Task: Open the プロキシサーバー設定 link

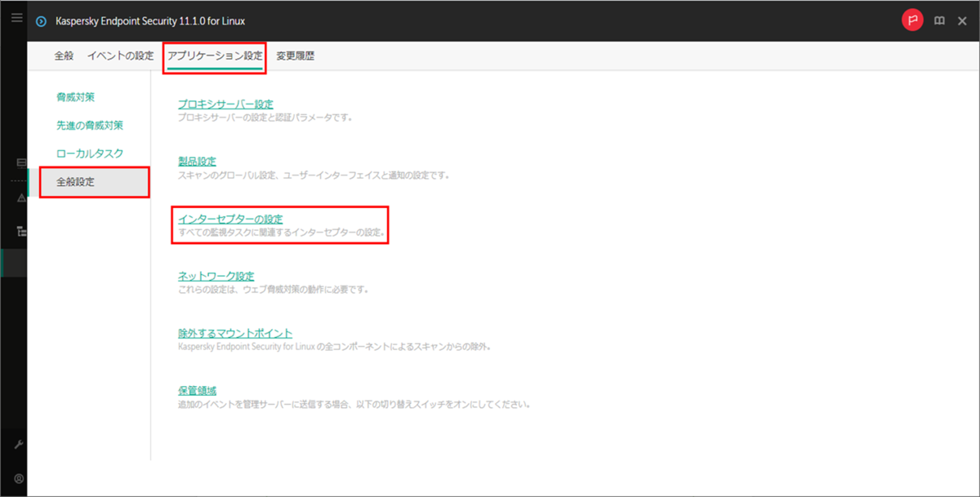Action: 226,104
